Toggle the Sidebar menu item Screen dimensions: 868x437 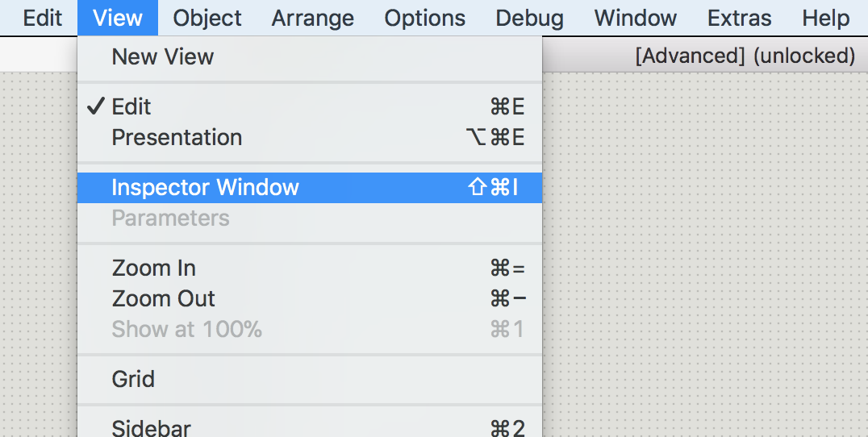point(310,427)
